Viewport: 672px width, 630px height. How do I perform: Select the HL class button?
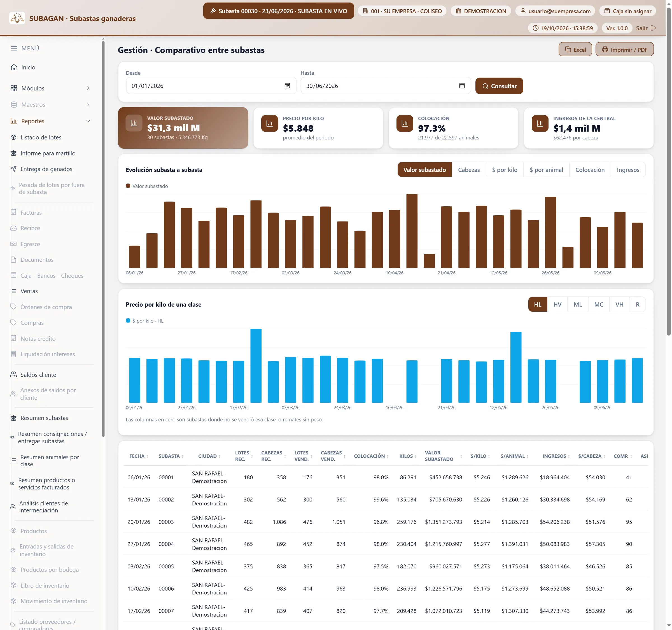tap(538, 305)
